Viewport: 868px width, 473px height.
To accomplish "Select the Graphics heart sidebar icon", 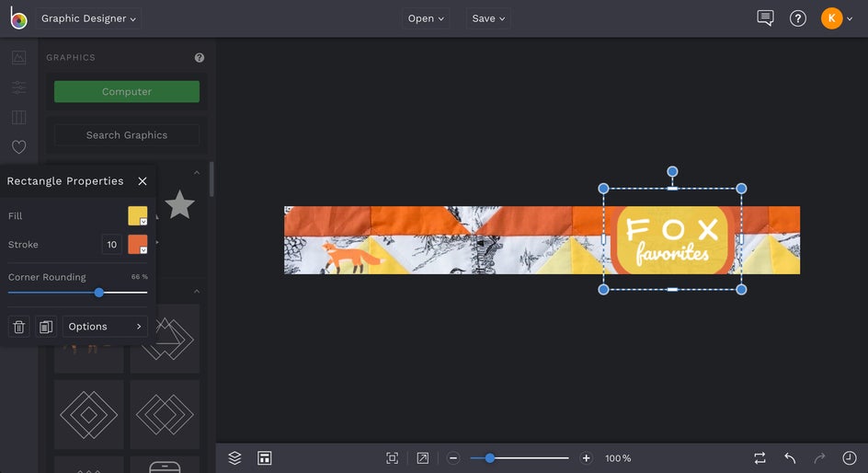I will [x=18, y=146].
